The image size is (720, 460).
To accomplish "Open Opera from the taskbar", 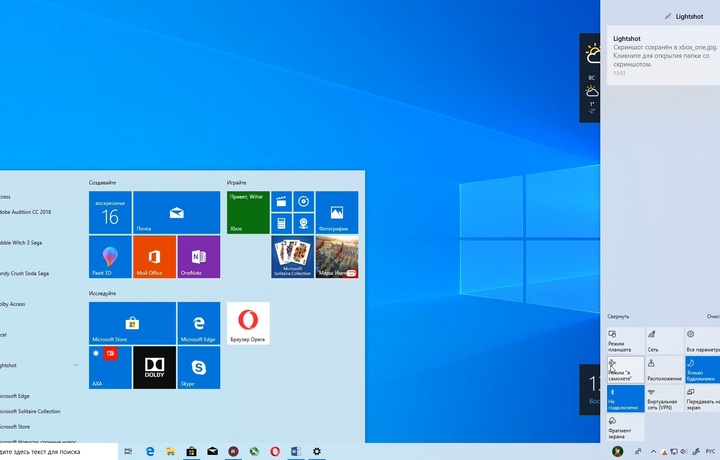I will tap(275, 452).
